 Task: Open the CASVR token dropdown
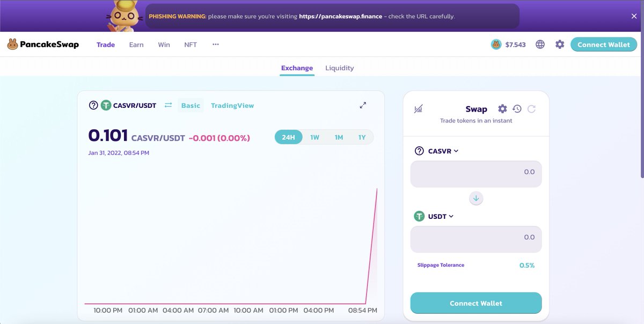coord(436,151)
